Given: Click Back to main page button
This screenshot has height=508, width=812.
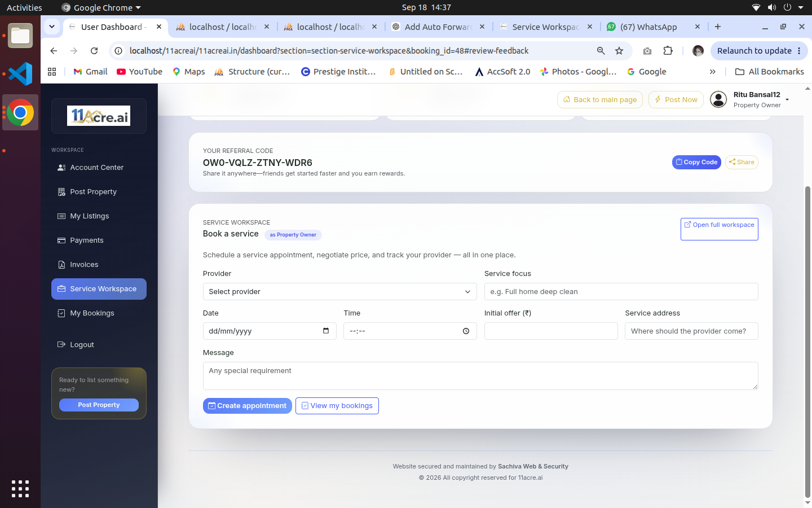Looking at the screenshot, I should click(x=600, y=100).
